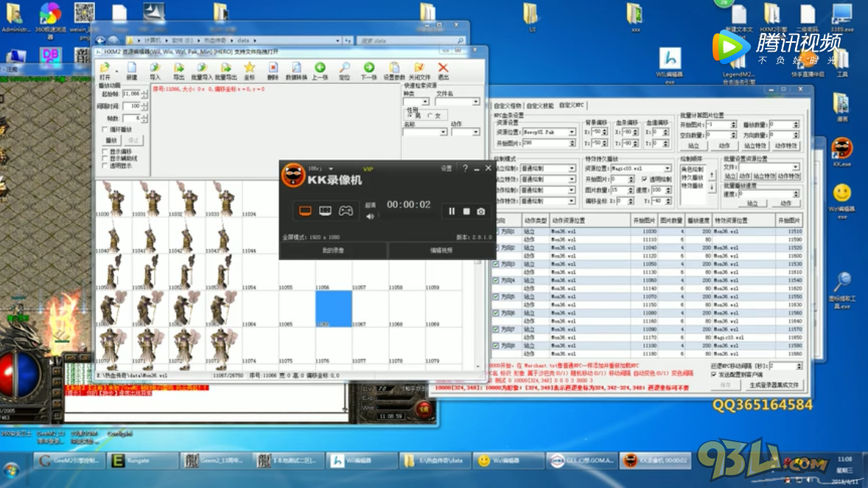The image size is (868, 488).
Task: Switch to 自定义技能 tab
Action: point(539,105)
